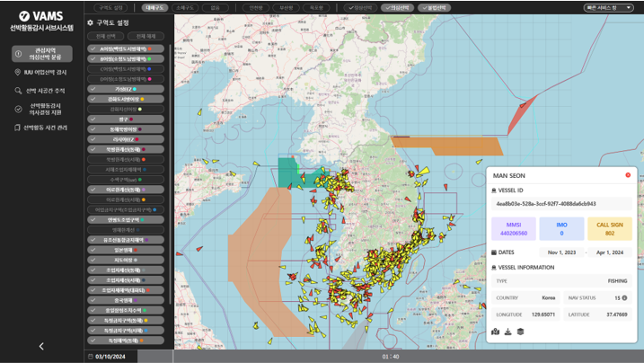The width and height of the screenshot is (644, 363).
Task: Click the NAV STATUS info icon
Action: tap(624, 297)
